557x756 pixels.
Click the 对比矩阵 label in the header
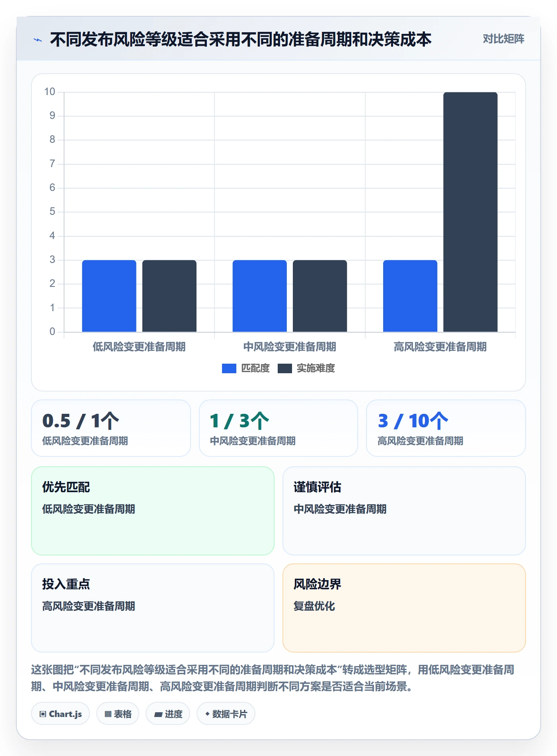(503, 39)
